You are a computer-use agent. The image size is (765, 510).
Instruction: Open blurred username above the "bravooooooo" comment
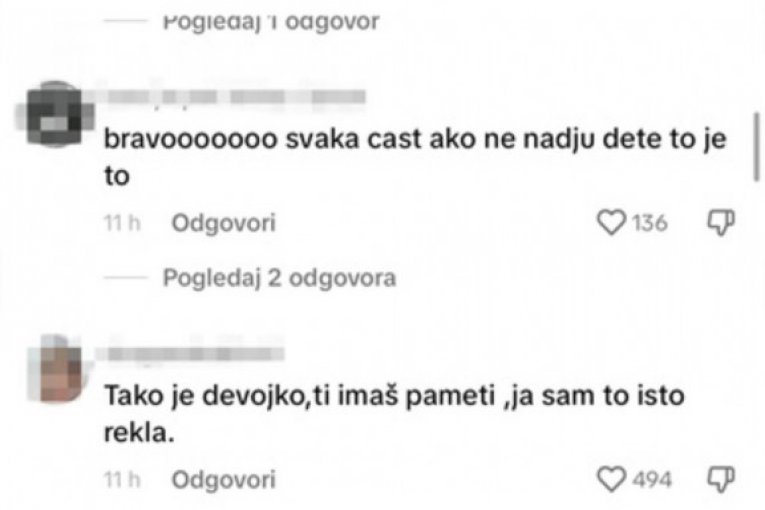[x=235, y=97]
